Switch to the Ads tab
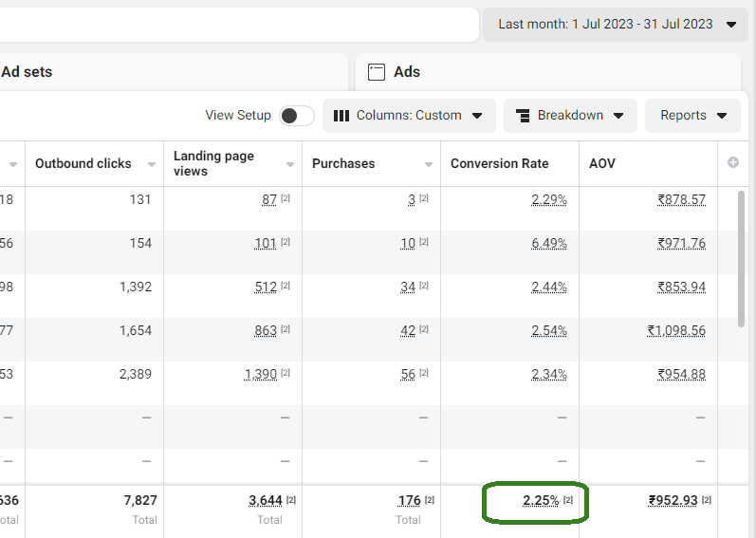Screen dimensions: 756x538 [407, 72]
